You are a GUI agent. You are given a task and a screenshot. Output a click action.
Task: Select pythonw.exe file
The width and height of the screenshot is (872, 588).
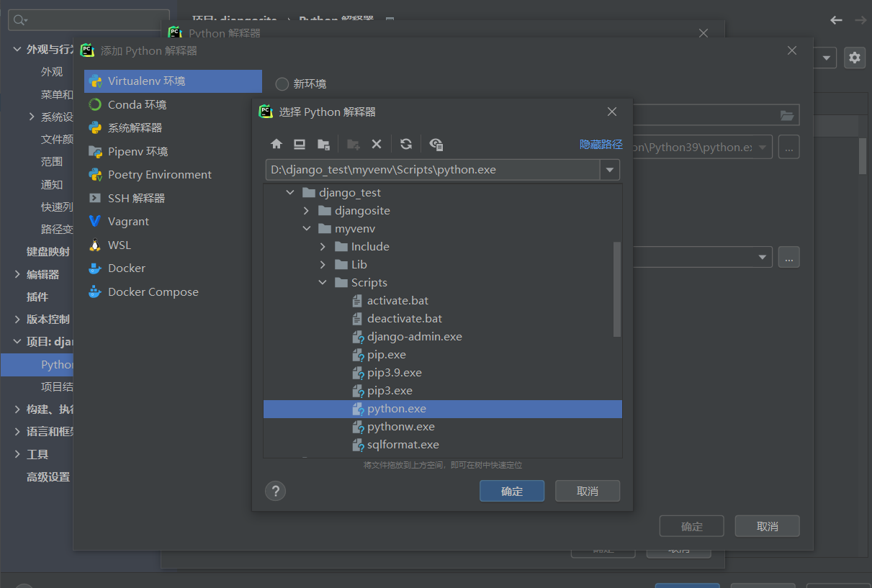click(x=400, y=427)
